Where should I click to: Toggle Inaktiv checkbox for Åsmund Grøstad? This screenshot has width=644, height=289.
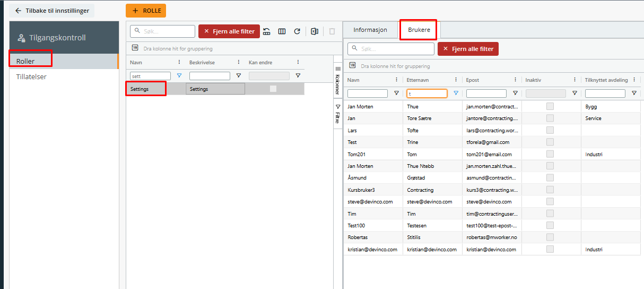550,177
